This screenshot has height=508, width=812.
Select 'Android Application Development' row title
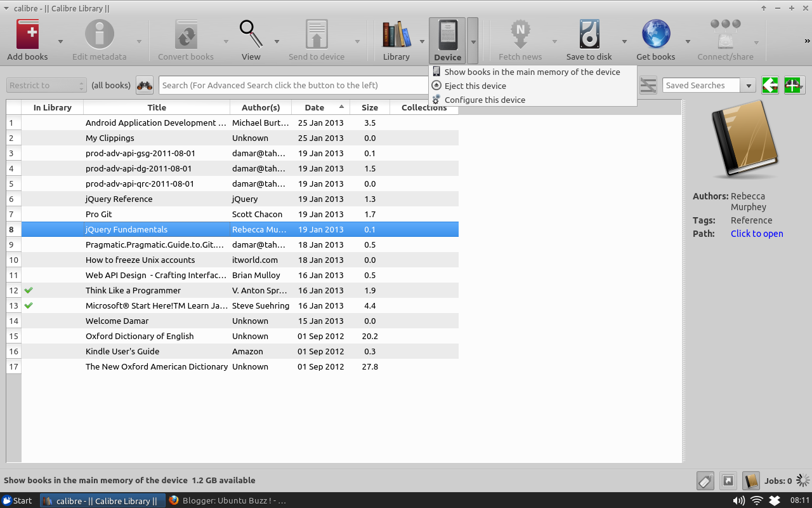click(x=155, y=123)
